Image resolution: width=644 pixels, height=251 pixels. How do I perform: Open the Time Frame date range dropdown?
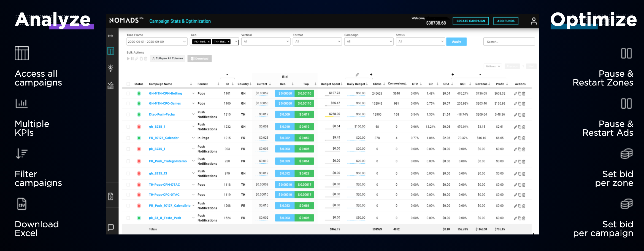point(157,42)
